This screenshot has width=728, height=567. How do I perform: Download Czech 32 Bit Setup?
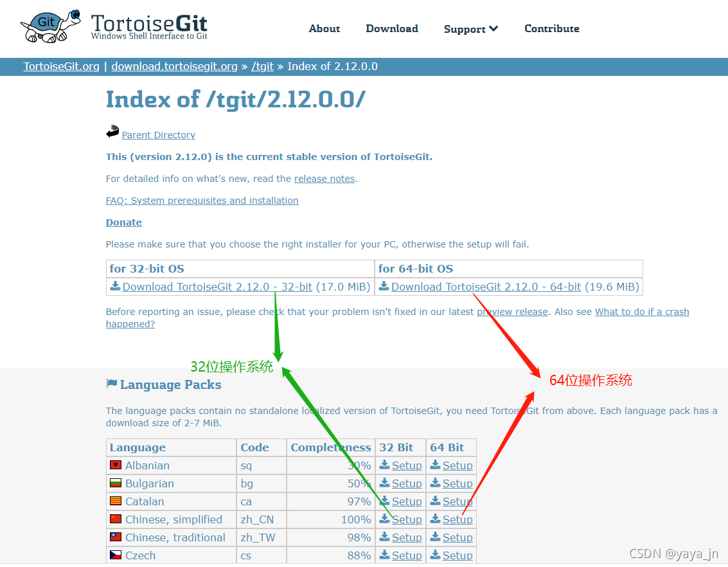[x=407, y=555]
